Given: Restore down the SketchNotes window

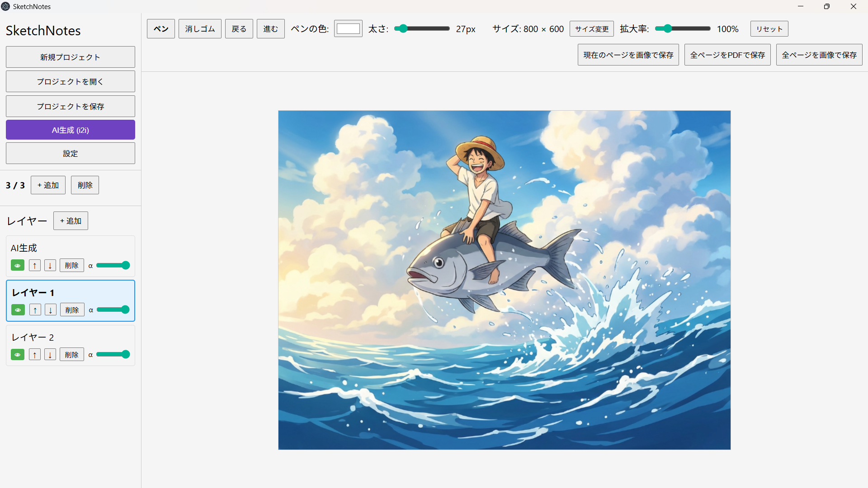Looking at the screenshot, I should 827,6.
